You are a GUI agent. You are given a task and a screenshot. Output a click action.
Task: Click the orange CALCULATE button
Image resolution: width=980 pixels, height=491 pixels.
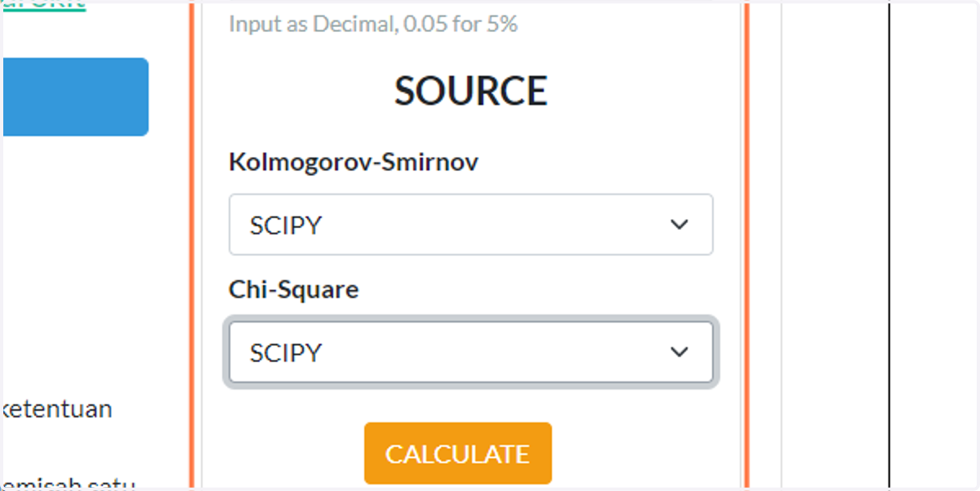coord(458,453)
